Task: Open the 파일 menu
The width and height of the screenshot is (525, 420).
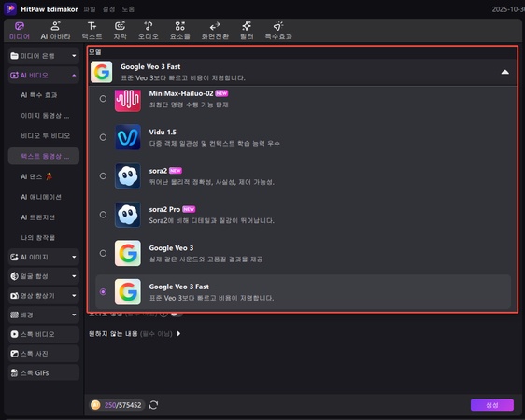Action: tap(90, 9)
